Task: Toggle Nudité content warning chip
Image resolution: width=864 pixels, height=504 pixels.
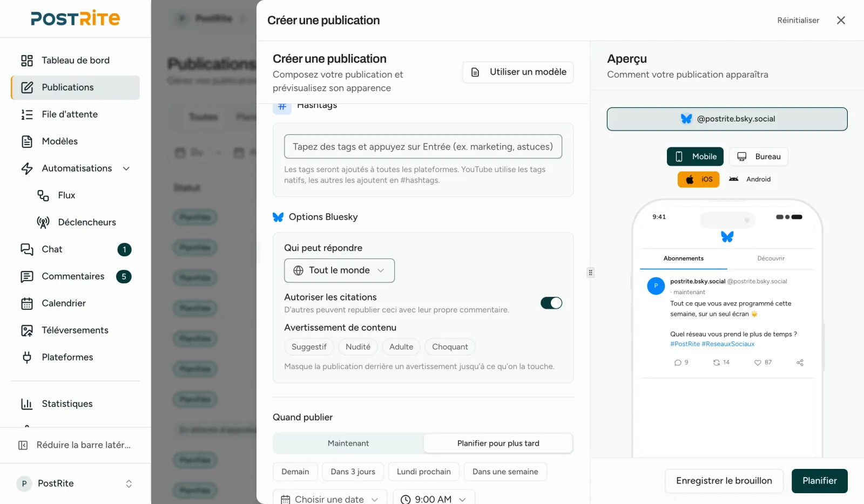Action: tap(358, 347)
